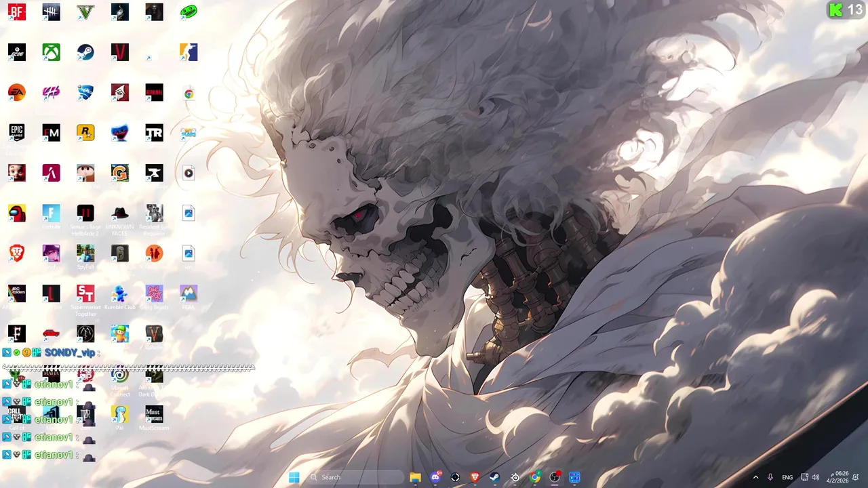868x488 pixels.
Task: Open the Dead by Daylight desktop shortcut
Action: [x=52, y=12]
